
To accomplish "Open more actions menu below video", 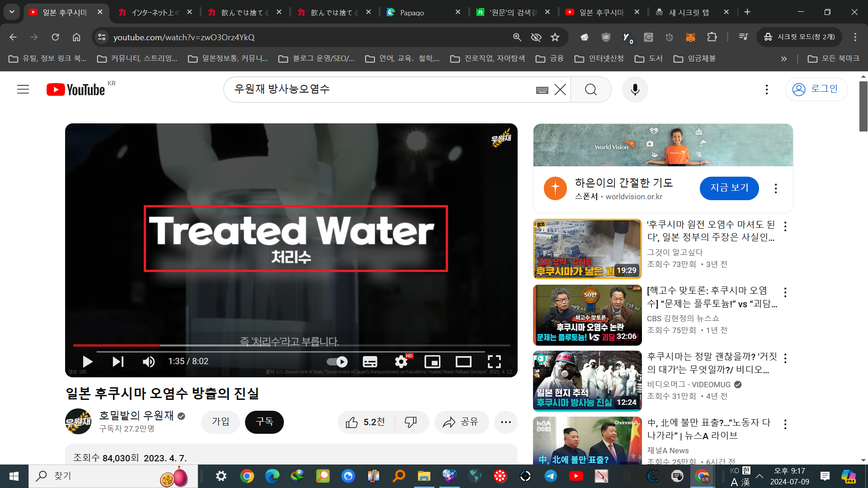I will point(505,422).
